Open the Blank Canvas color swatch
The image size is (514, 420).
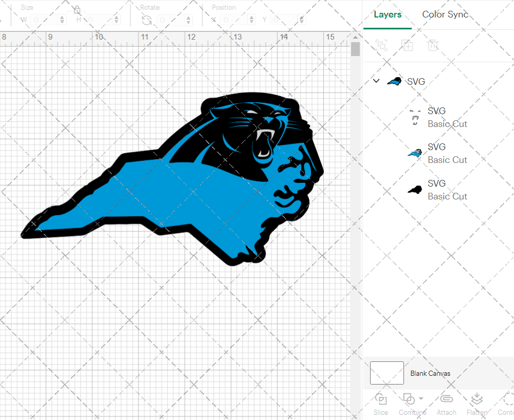coord(386,373)
